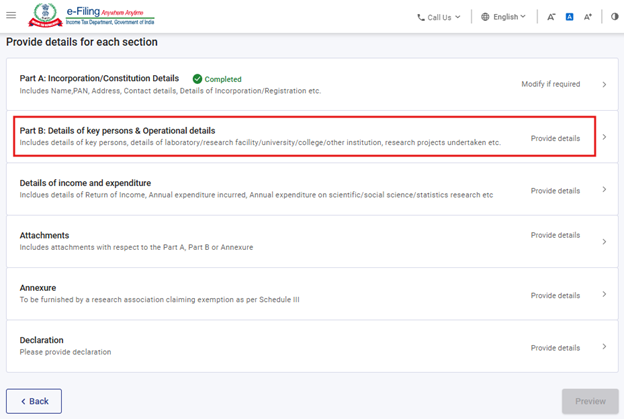Decrease the page font size
Viewport: 624px width, 419px height.
(551, 17)
